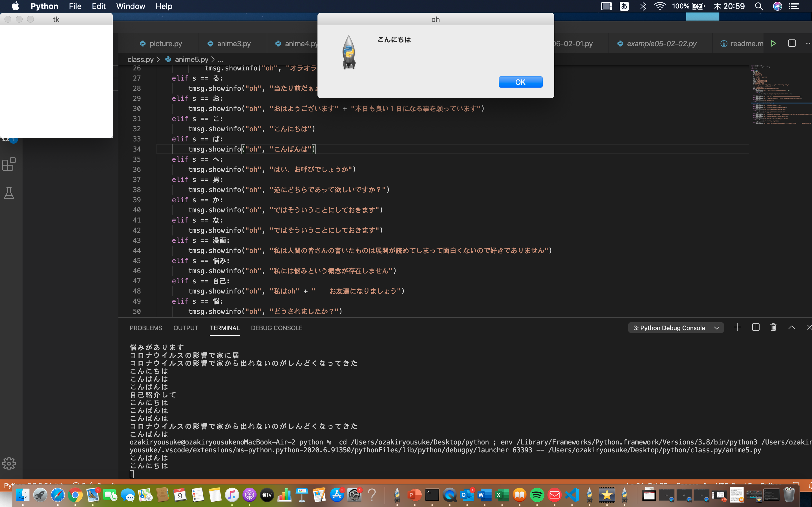Expand the breadcrumb ellipsis after anime5.py
812x507 pixels.
(x=220, y=60)
